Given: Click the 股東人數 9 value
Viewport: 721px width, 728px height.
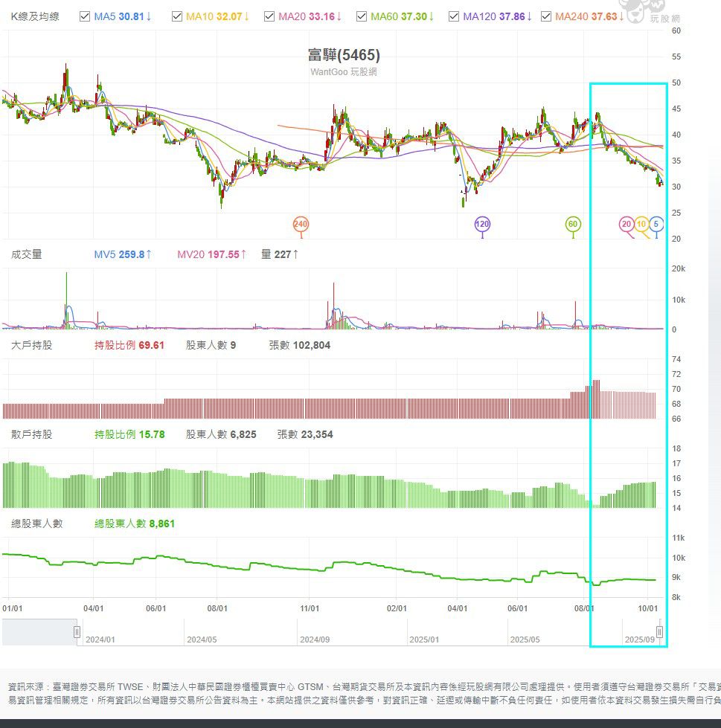Looking at the screenshot, I should (211, 346).
